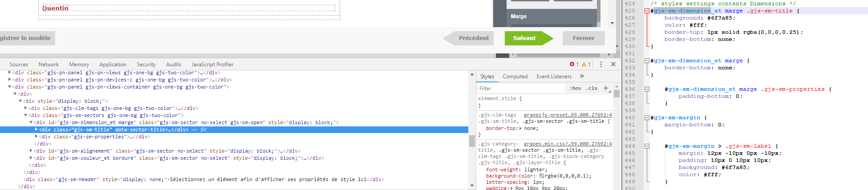Collapse code fold at line 425

click(x=647, y=11)
